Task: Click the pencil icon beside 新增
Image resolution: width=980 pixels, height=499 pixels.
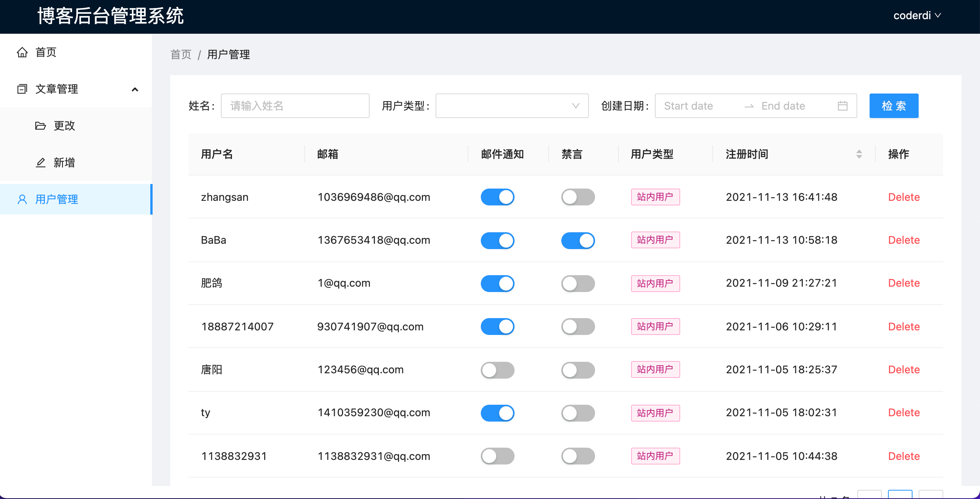Action: click(x=41, y=163)
